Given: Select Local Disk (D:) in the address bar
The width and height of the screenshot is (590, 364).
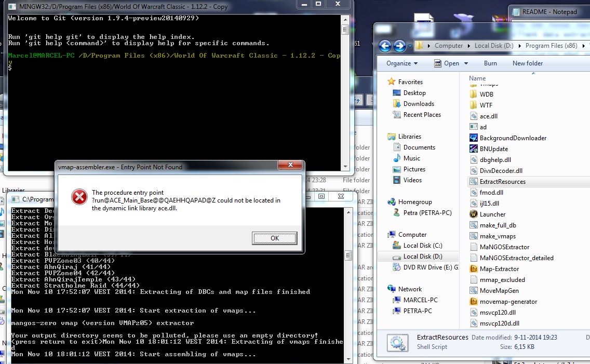Looking at the screenshot, I should [494, 46].
